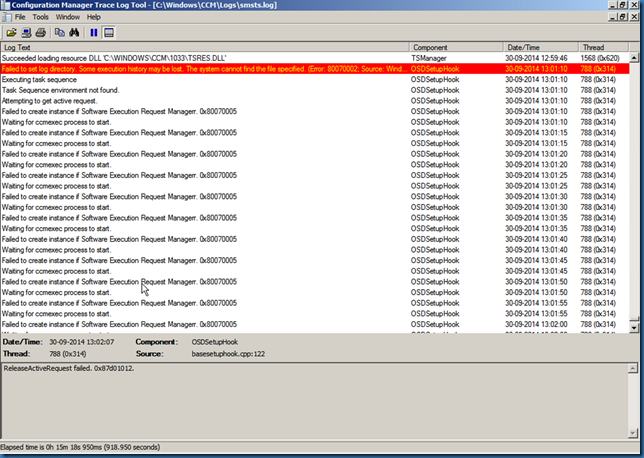This screenshot has width=644, height=458.
Task: Select the 'Executing task sequence' log row
Action: (315, 79)
